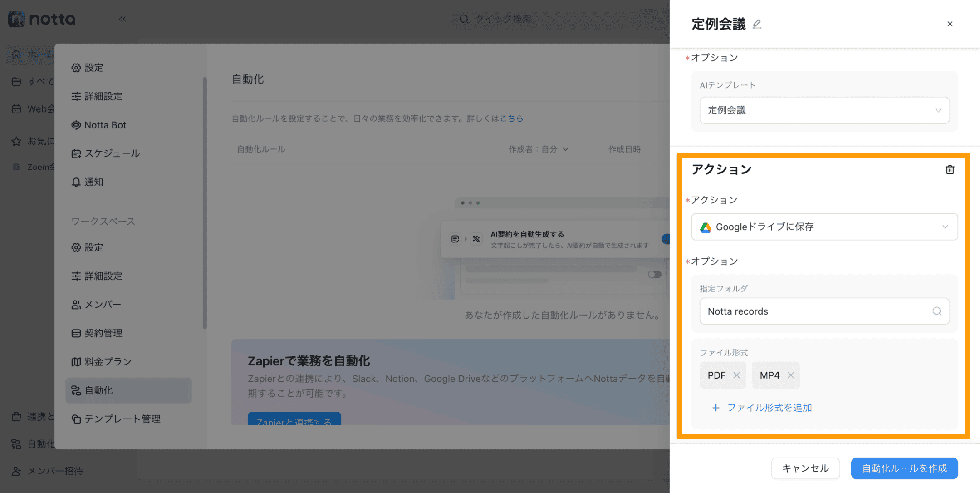Close the 定例会議 side panel
This screenshot has height=493, width=980.
[x=950, y=24]
